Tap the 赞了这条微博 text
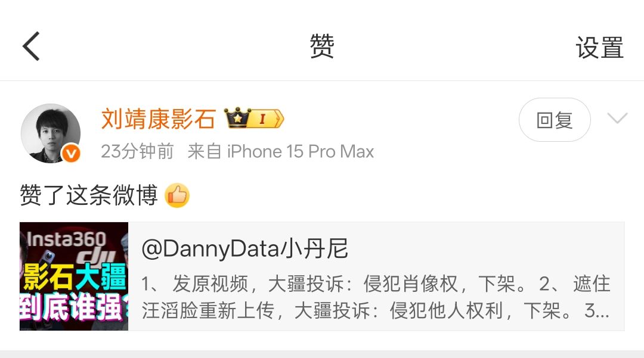Viewport: 644px width, 358px height. click(89, 194)
